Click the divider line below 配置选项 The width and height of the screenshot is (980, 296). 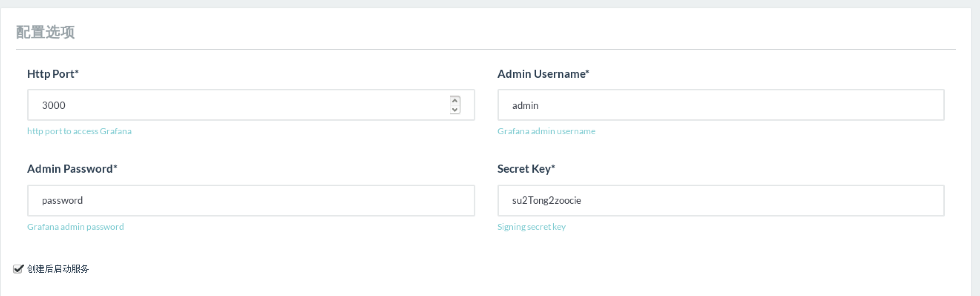pyautogui.click(x=484, y=49)
